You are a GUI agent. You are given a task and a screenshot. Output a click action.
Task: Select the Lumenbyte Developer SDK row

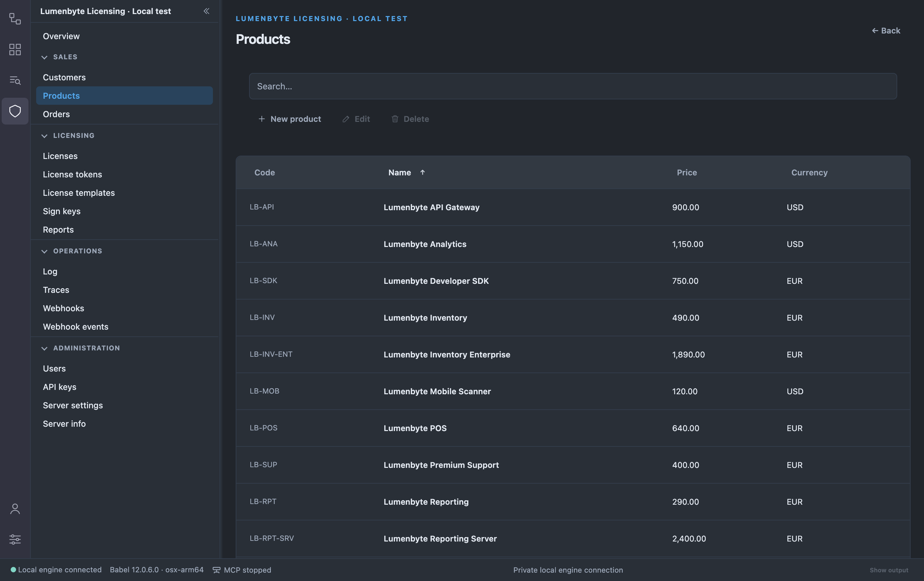[573, 281]
